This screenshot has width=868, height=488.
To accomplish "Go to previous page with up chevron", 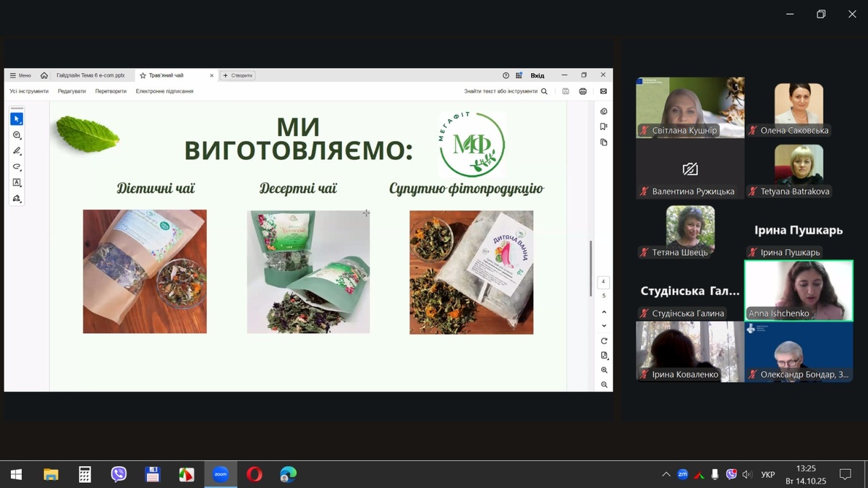I will (x=604, y=312).
